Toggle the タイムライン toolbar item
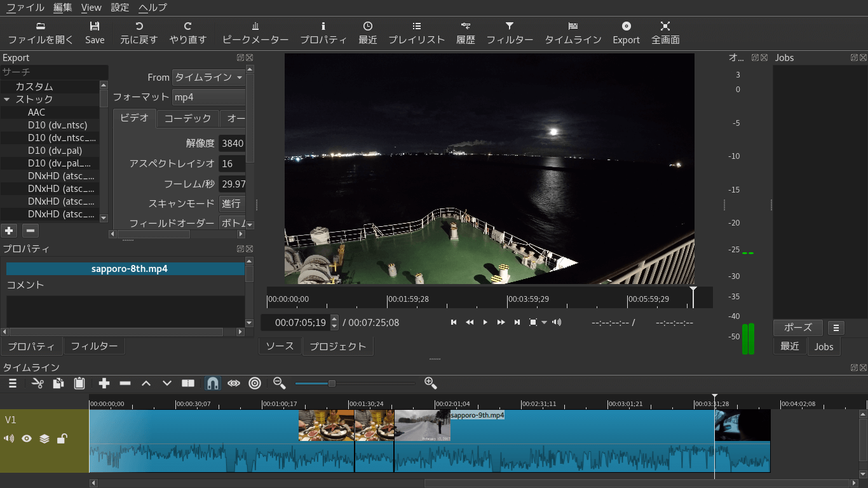This screenshot has height=488, width=868. pos(573,33)
